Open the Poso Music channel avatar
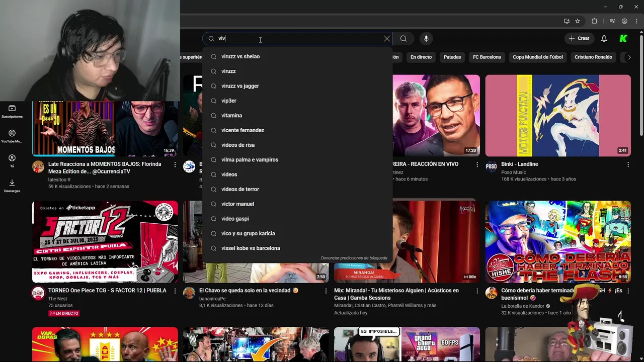The image size is (644, 362). coord(491,167)
